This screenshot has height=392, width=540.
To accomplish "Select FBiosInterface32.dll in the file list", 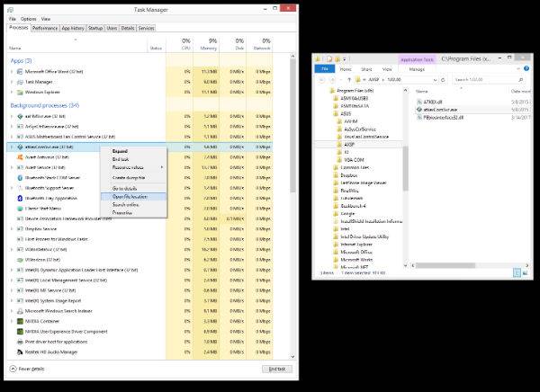I will [443, 118].
